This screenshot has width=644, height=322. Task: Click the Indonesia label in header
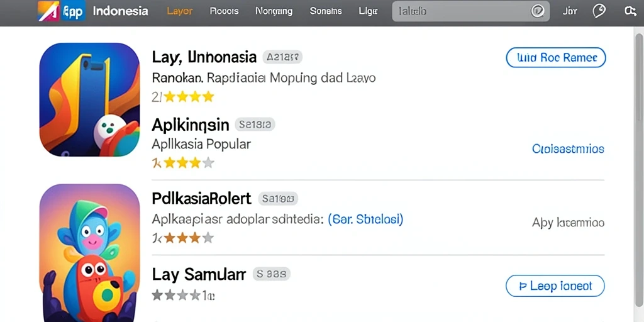(x=120, y=11)
